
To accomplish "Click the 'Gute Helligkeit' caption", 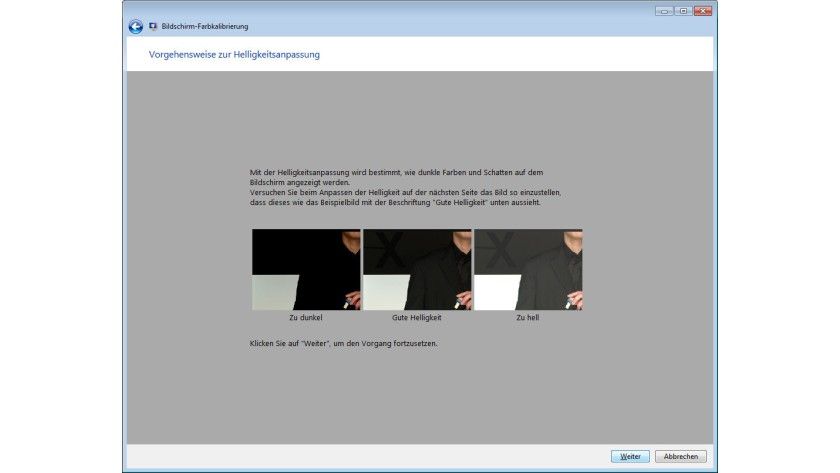I will 417,318.
